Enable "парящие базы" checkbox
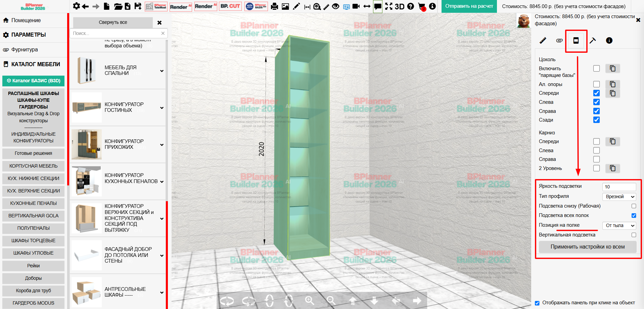This screenshot has width=644, height=309. (596, 69)
